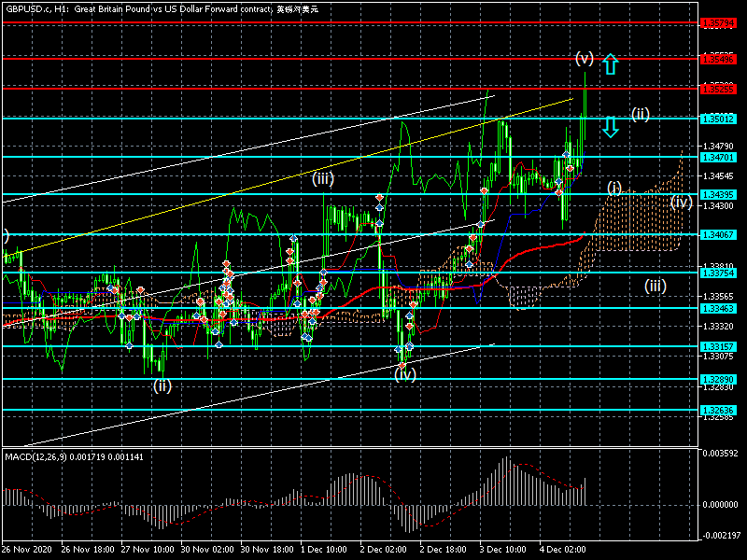
Task: Click the cyan up arrow beside wave (v)
Action: coord(611,64)
